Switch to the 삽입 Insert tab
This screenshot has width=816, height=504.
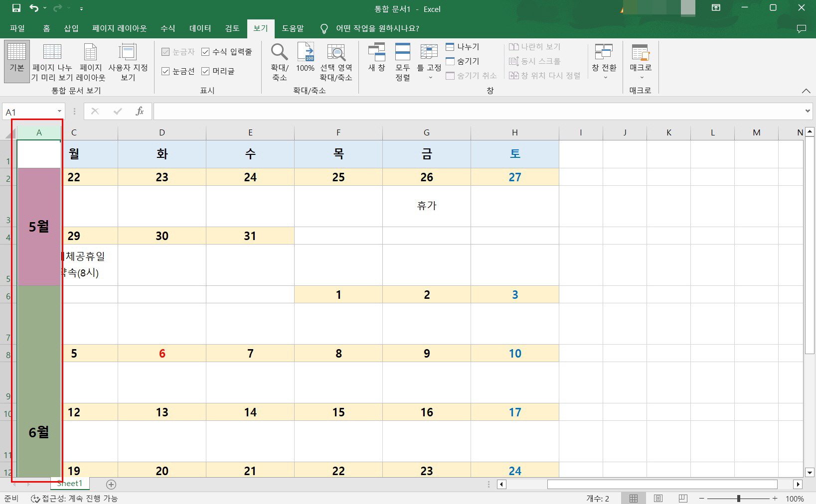point(71,28)
